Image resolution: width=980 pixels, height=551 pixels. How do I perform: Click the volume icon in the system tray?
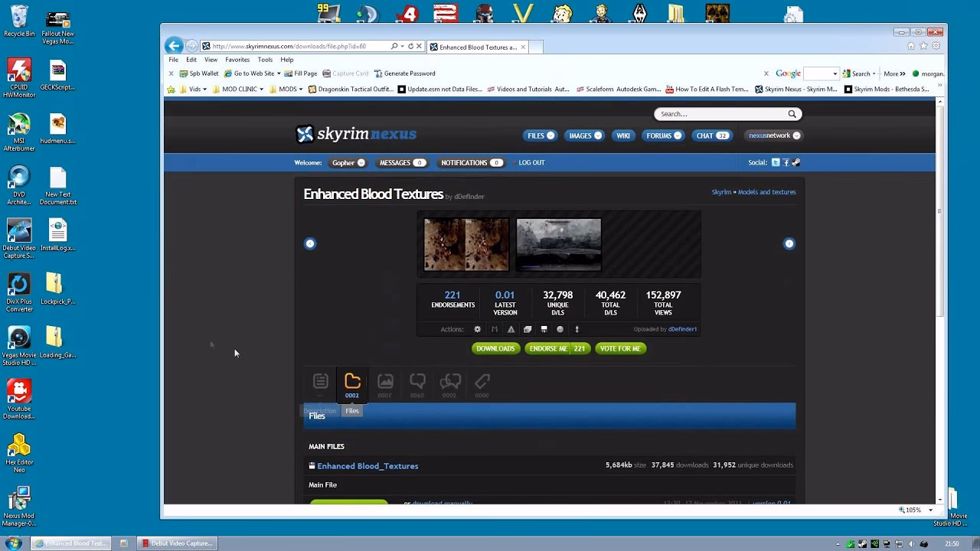(912, 543)
